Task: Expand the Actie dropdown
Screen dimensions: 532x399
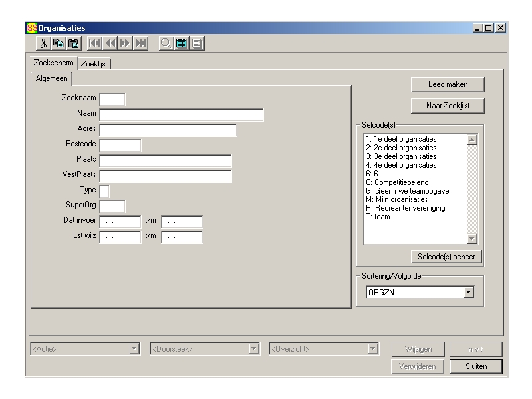Action: pyautogui.click(x=134, y=348)
